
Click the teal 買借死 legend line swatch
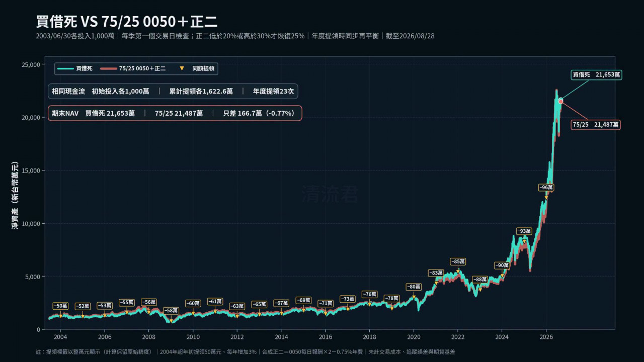pos(66,68)
